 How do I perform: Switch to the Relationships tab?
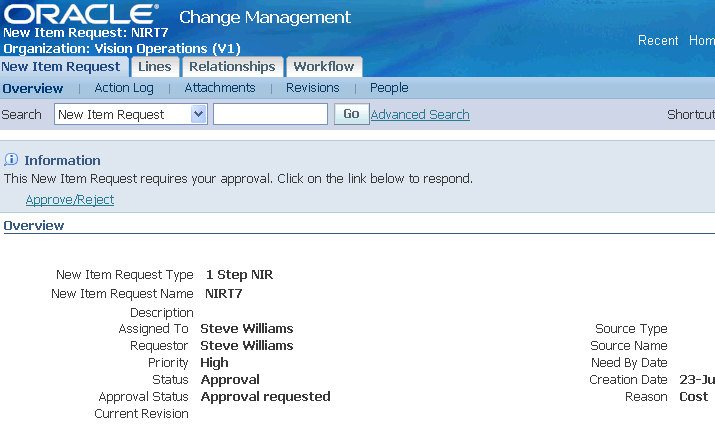coord(232,67)
